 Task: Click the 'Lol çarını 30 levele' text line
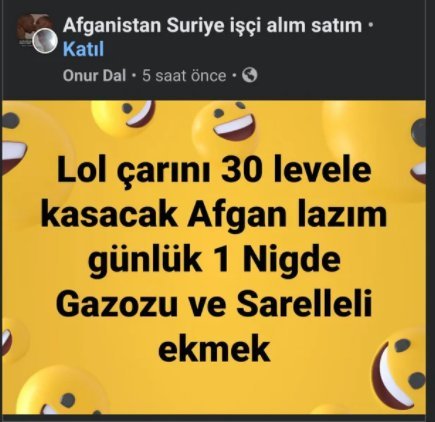click(x=214, y=171)
